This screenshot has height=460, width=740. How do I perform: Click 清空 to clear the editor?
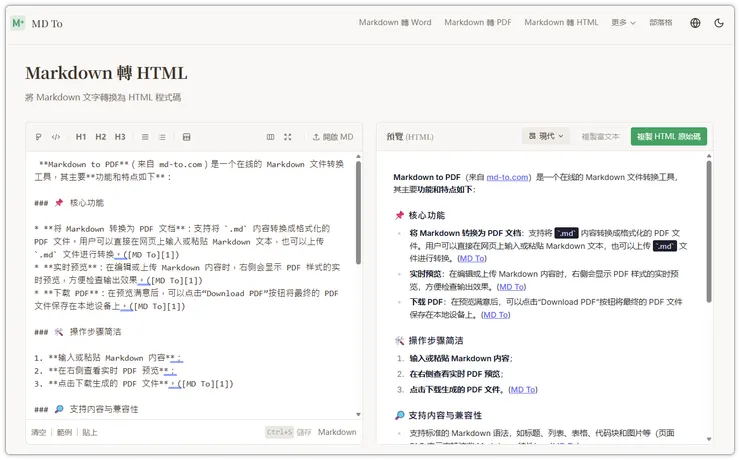38,432
